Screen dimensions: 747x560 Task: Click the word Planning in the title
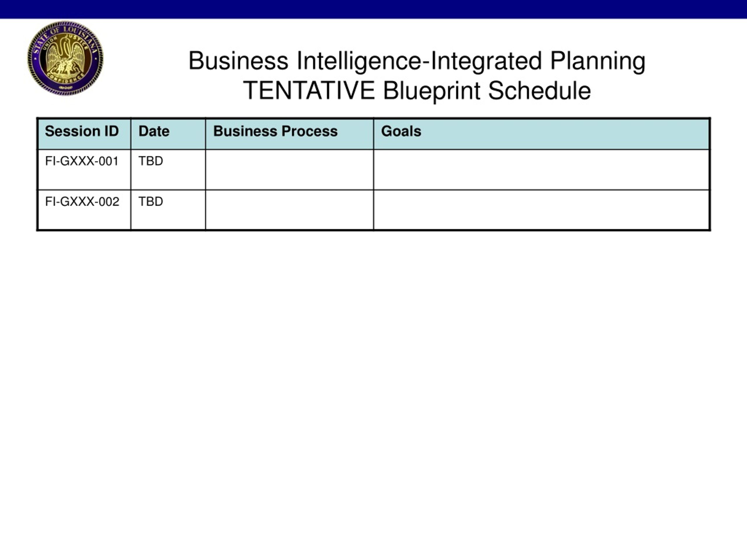click(598, 62)
